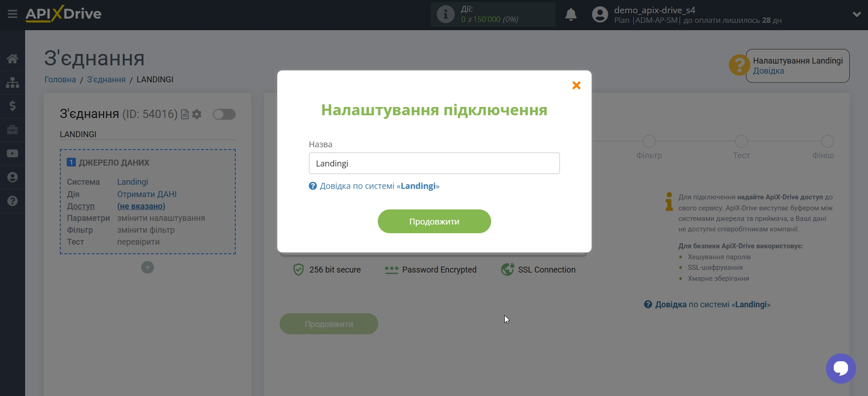
Task: Open the chat support bubble
Action: [841, 369]
